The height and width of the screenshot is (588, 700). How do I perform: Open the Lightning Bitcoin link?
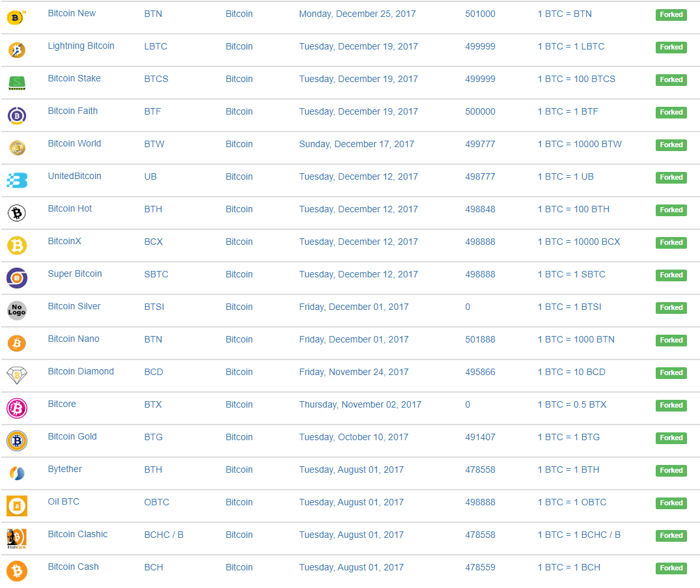click(81, 46)
